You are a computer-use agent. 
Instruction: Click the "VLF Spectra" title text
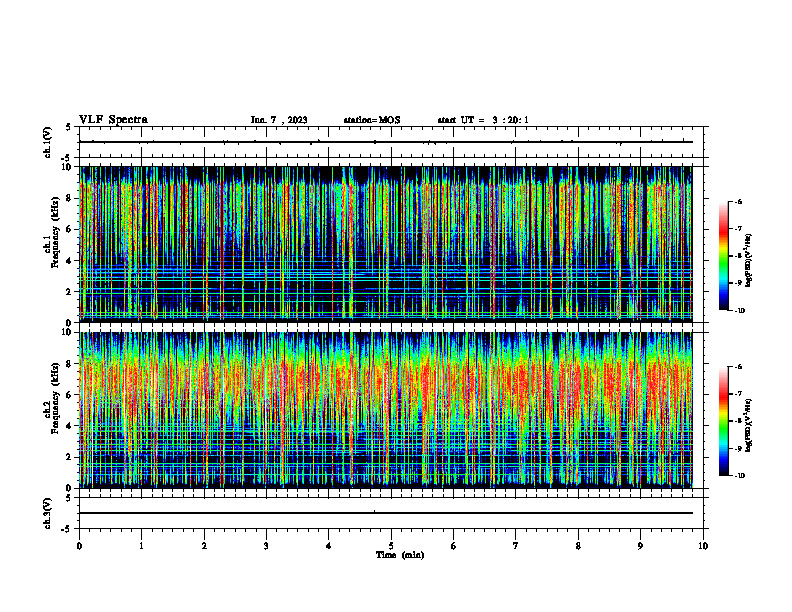(x=113, y=120)
